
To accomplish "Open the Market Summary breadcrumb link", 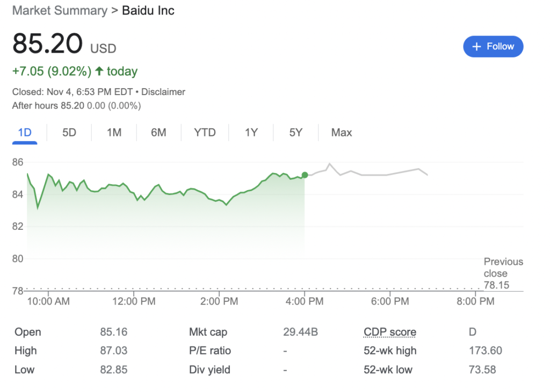I will tap(60, 11).
